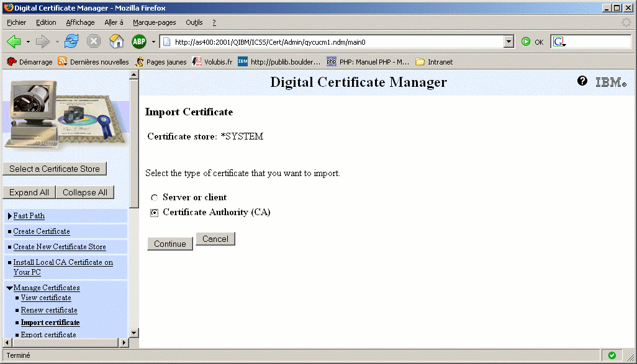Open the Create Certificate link
Image resolution: width=637 pixels, height=364 pixels.
click(42, 231)
